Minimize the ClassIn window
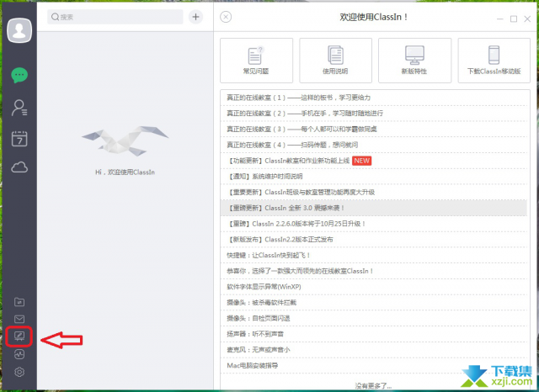The image size is (539, 392). [499, 19]
